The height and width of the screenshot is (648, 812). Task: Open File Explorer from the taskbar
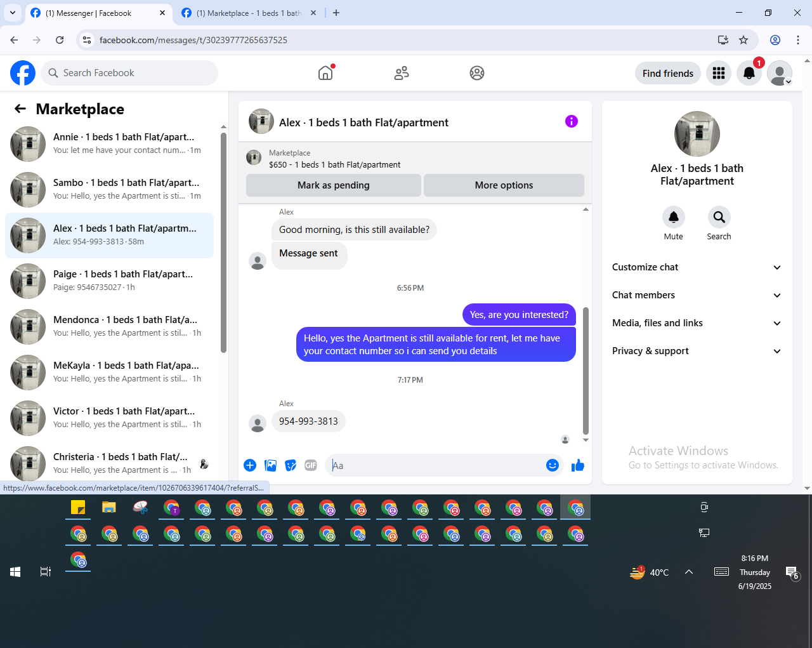click(x=109, y=507)
